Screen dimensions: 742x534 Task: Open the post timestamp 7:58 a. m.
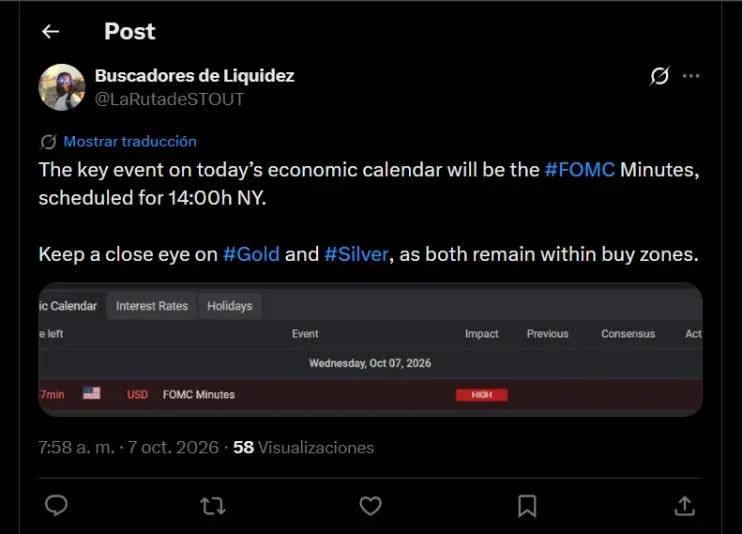(x=76, y=447)
